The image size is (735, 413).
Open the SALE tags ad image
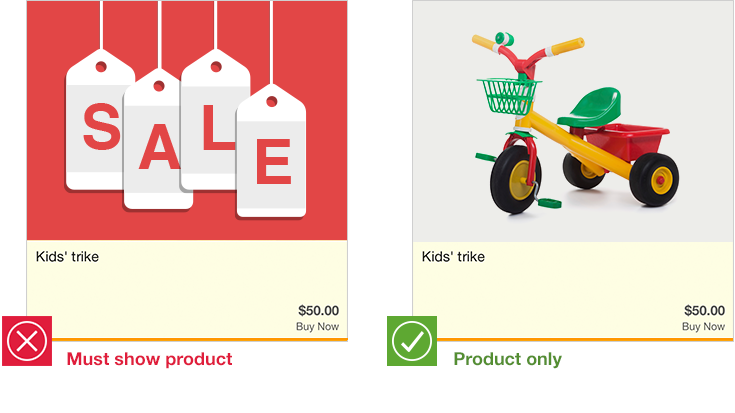187,120
